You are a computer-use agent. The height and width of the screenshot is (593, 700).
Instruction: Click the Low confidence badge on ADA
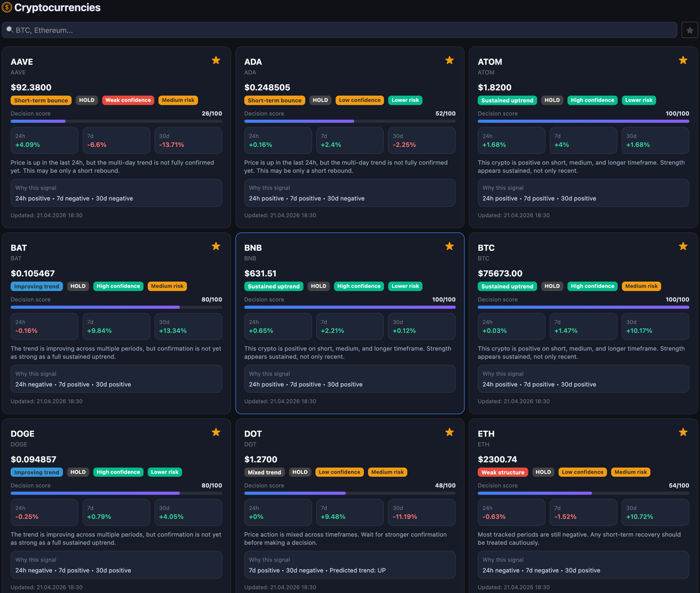coord(360,100)
